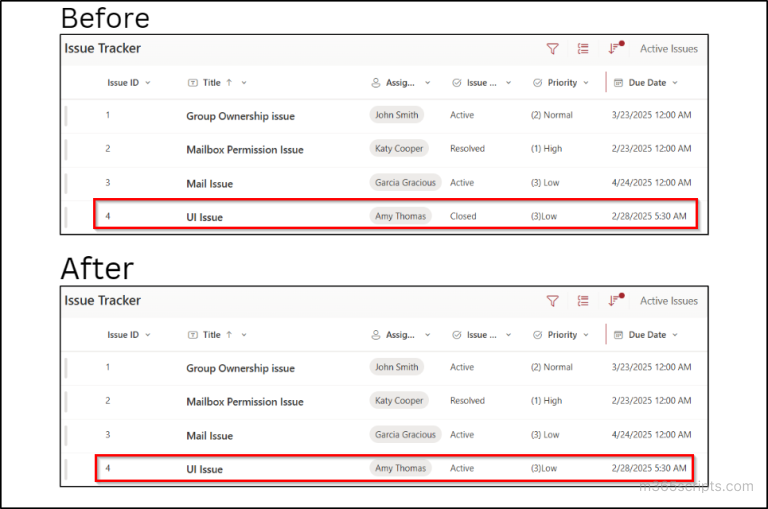This screenshot has width=768, height=509.
Task: Expand the Issue ID column chevron in After panel
Action: pyautogui.click(x=148, y=335)
